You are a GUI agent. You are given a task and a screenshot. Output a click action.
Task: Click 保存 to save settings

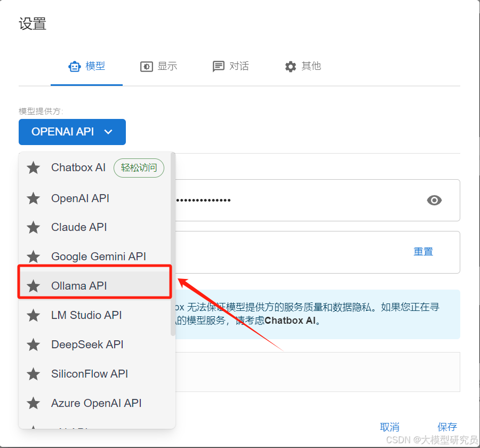point(447,427)
